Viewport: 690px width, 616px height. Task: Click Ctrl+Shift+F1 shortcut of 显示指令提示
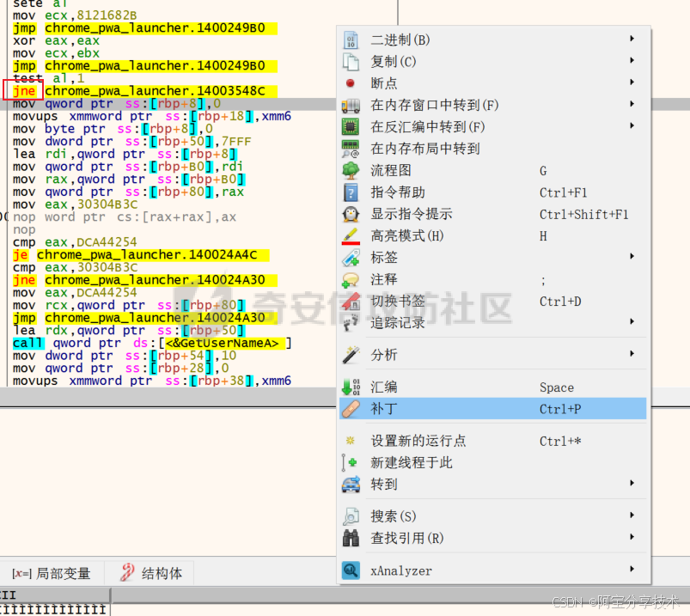pyautogui.click(x=584, y=214)
